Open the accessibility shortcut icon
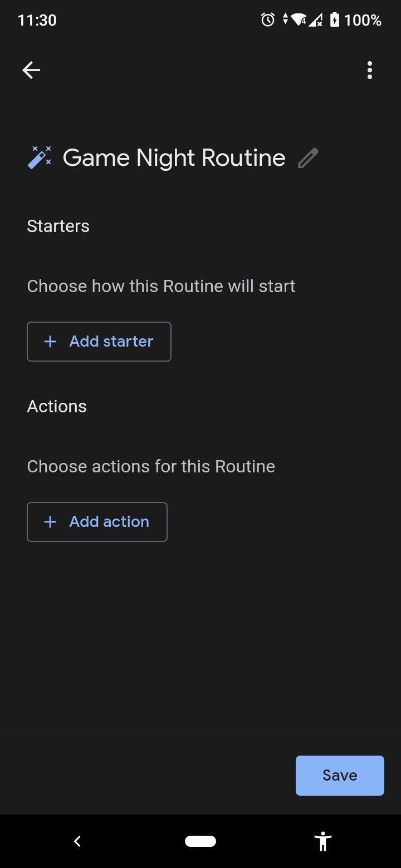 pyautogui.click(x=323, y=841)
